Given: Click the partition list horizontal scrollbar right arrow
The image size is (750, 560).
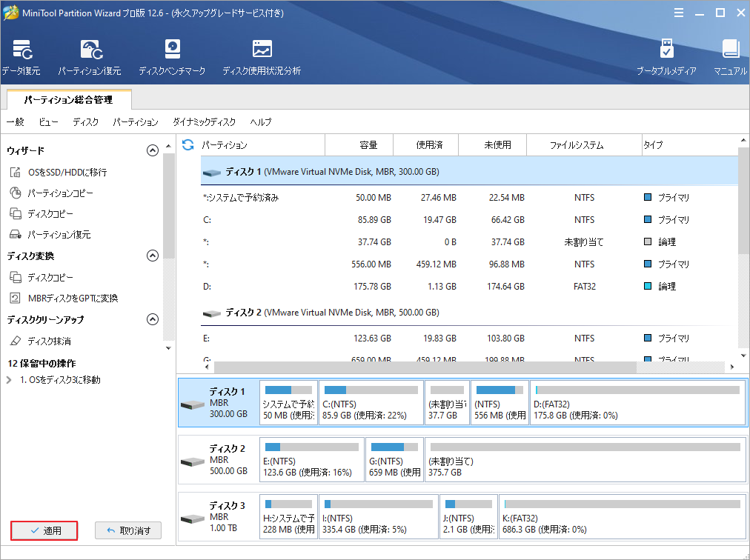Looking at the screenshot, I should point(732,367).
